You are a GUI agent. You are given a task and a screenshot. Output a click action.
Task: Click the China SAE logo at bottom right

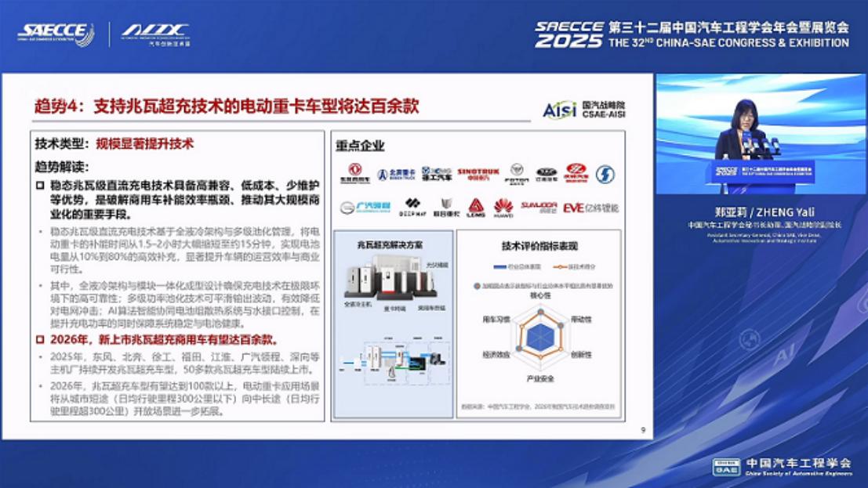coord(781,466)
